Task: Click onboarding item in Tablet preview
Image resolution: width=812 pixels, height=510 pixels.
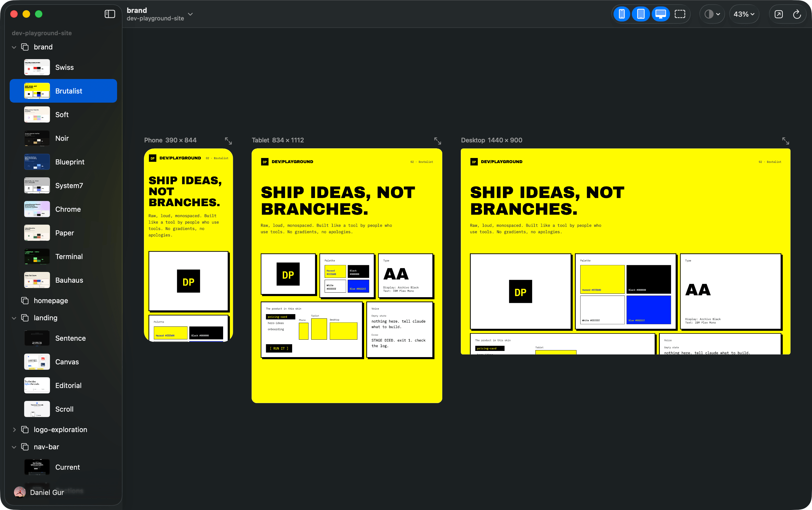Action: [x=276, y=329]
